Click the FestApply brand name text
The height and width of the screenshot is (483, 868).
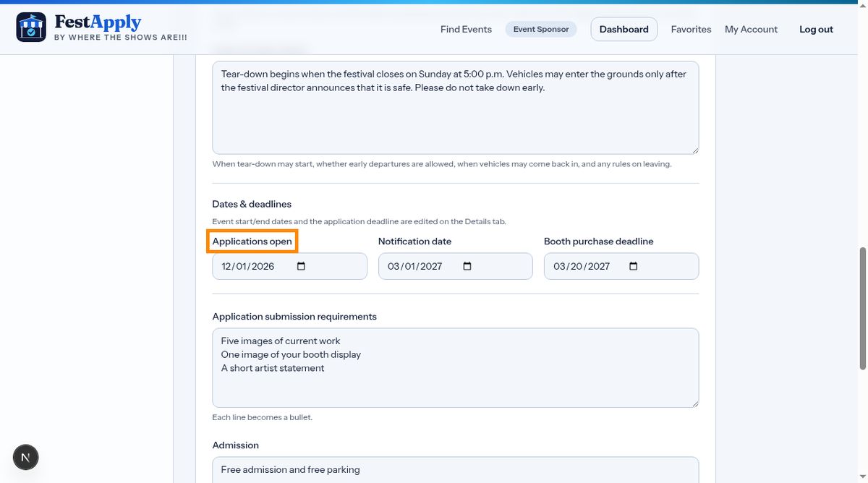pos(98,22)
